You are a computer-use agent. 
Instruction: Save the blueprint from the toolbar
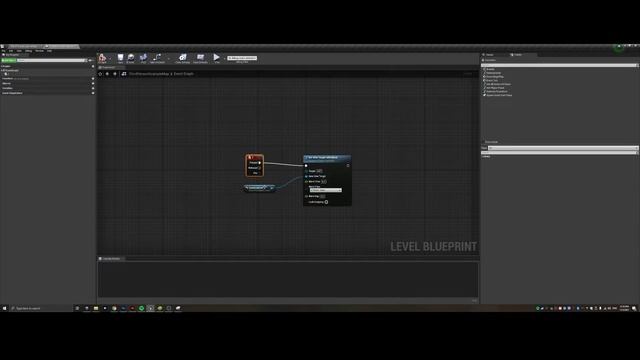click(120, 58)
